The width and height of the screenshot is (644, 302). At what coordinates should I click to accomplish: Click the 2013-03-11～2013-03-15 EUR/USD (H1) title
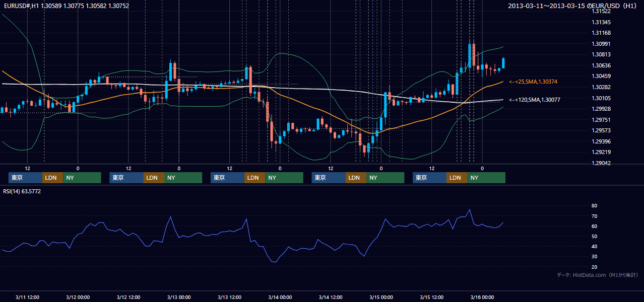pos(573,6)
